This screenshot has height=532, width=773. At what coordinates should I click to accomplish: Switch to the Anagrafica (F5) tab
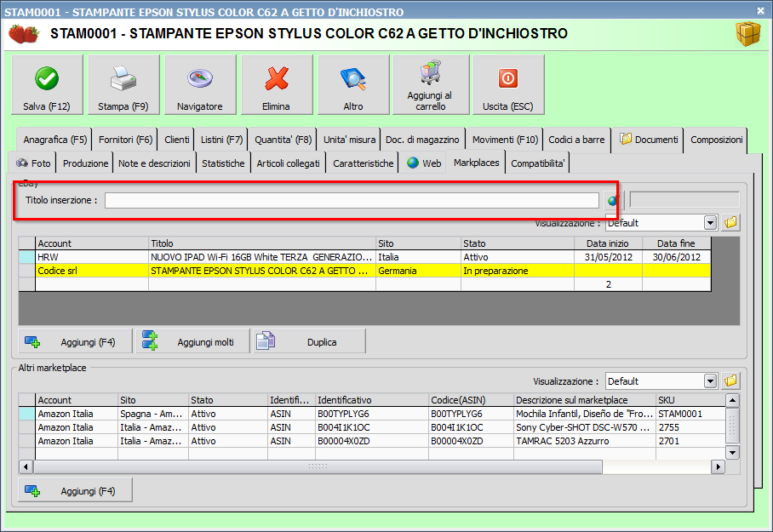[54, 140]
